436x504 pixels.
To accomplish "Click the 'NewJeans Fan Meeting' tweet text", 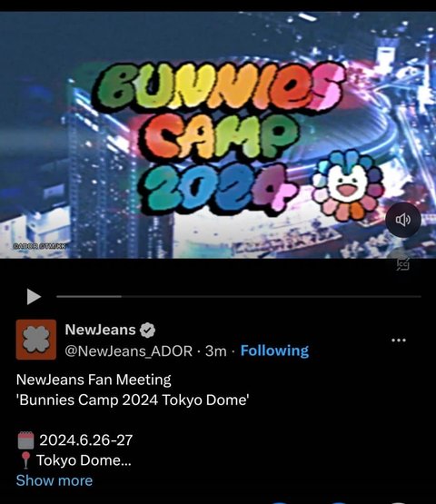I will (x=94, y=380).
